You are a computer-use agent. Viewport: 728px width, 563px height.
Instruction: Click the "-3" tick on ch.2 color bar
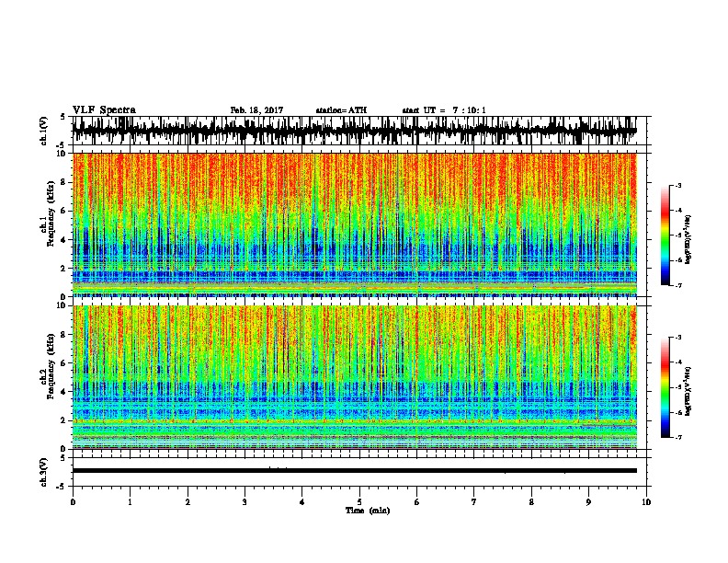pos(678,338)
